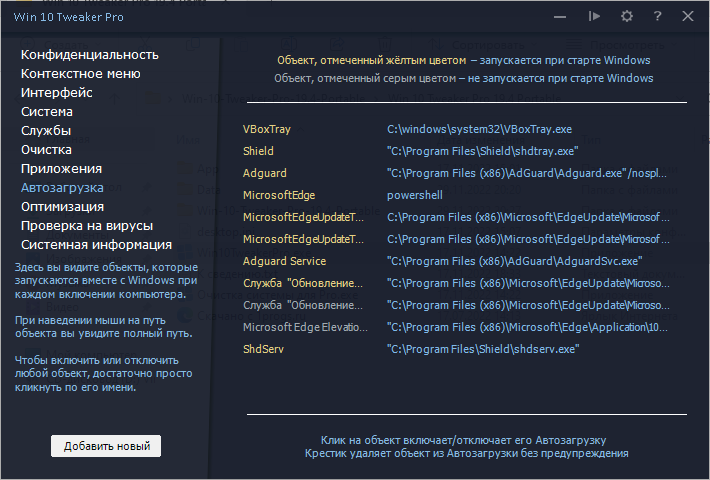Click the shdserv.exe path
Viewport: 710px width, 480px height.
point(483,349)
